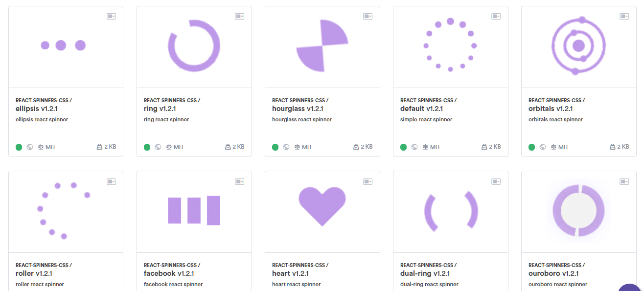Click the 2 KB size label on the ring card
This screenshot has width=644, height=291.
coord(238,147)
